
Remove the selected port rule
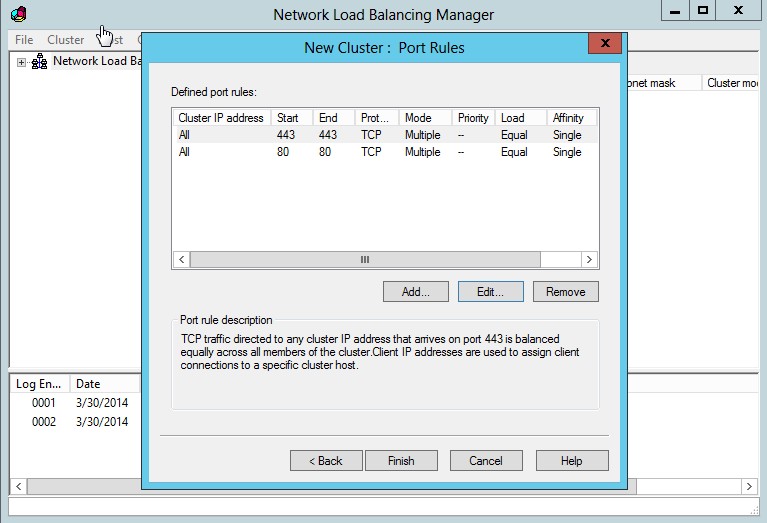[x=565, y=292]
